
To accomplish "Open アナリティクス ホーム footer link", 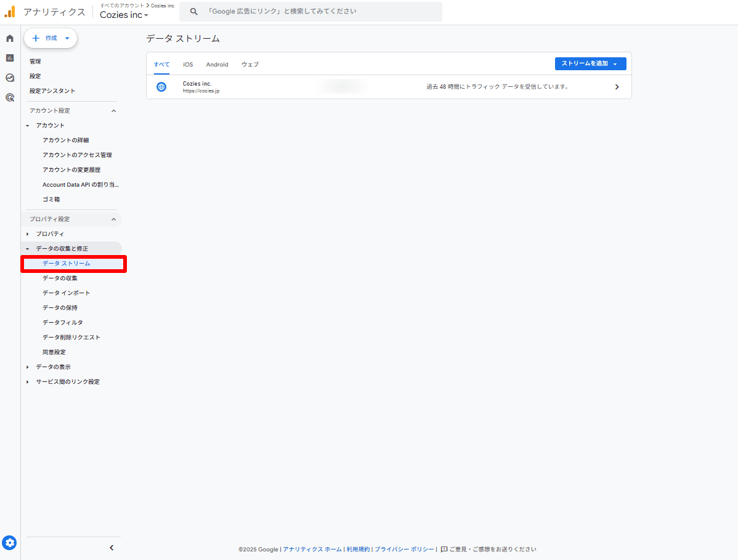I will point(312,549).
